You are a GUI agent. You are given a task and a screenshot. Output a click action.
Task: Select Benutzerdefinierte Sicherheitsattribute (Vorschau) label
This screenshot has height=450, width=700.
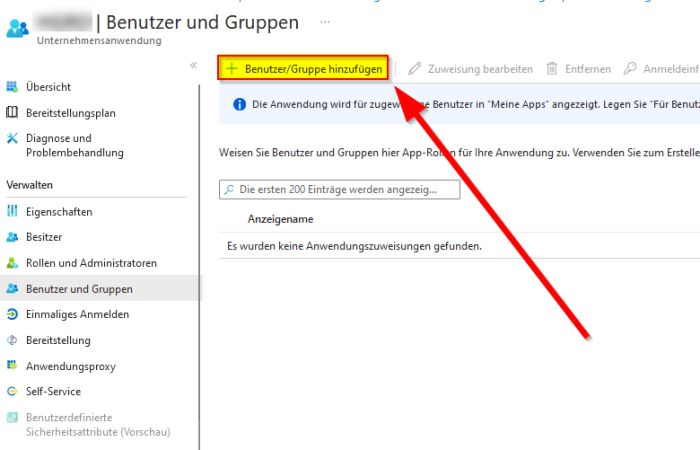[x=98, y=425]
